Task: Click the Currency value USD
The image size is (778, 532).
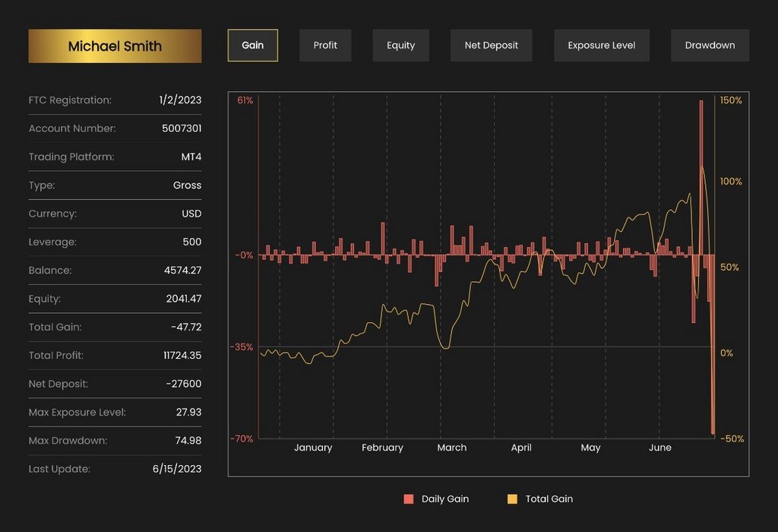Action: (x=191, y=214)
